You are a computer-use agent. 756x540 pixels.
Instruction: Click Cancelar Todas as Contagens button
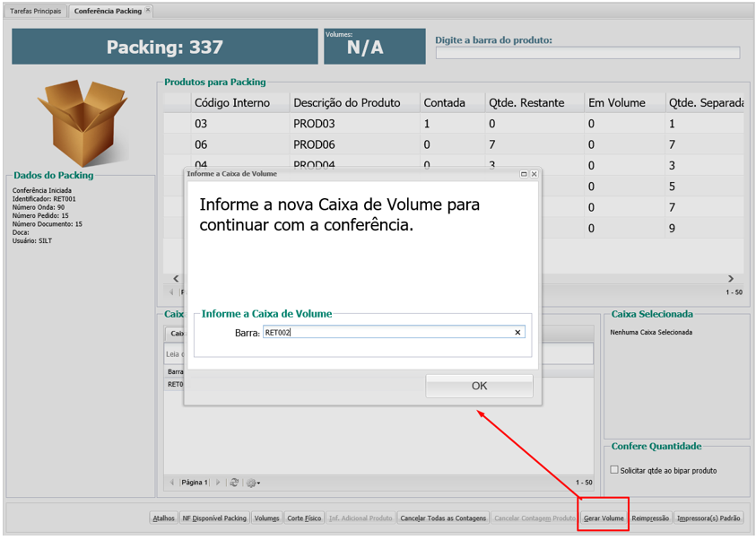coord(443,518)
